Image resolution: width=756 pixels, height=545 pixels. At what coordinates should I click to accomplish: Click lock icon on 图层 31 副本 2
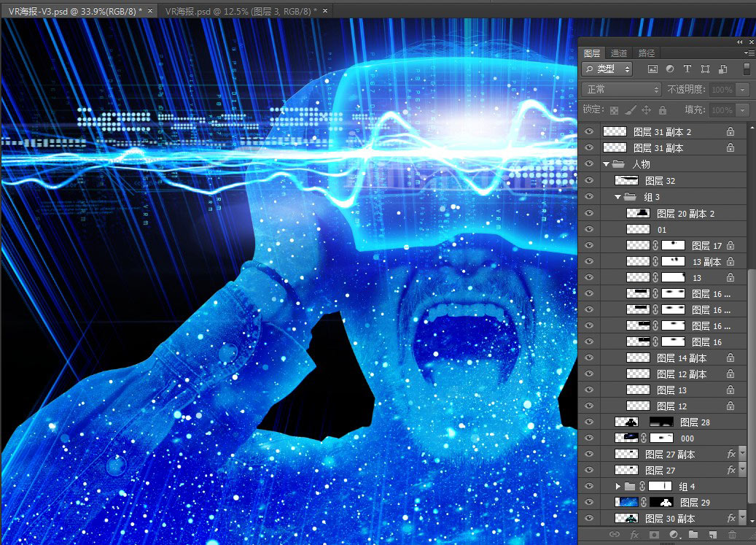[730, 131]
